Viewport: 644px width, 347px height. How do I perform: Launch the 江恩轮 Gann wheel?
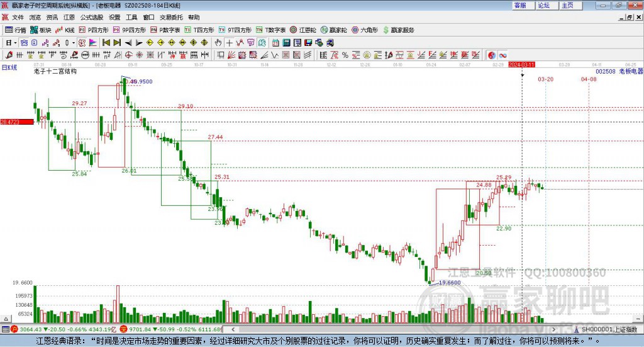click(x=303, y=30)
